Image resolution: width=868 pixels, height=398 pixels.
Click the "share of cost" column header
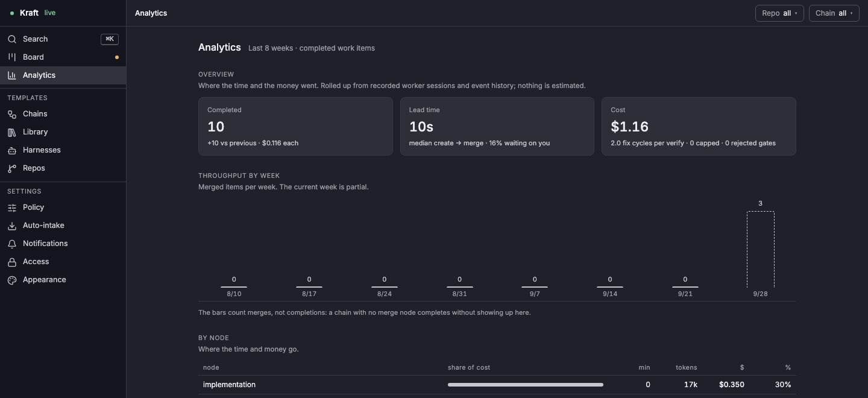coord(469,367)
